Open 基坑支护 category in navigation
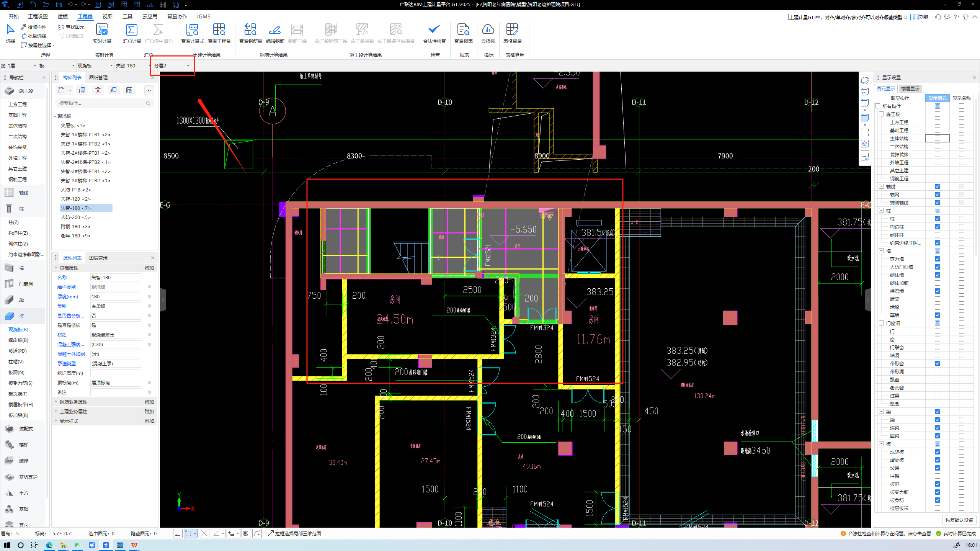This screenshot has width=980, height=551. [23, 477]
